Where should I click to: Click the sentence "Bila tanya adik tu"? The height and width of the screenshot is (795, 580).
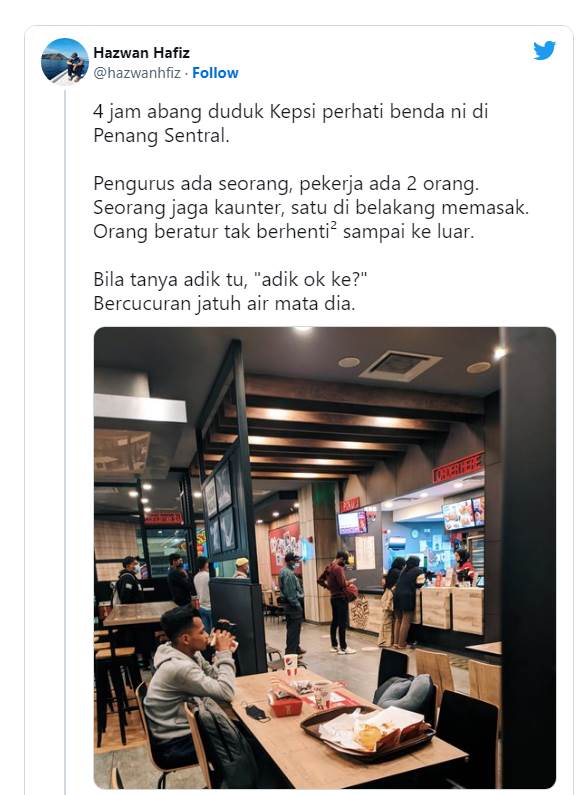(230, 279)
